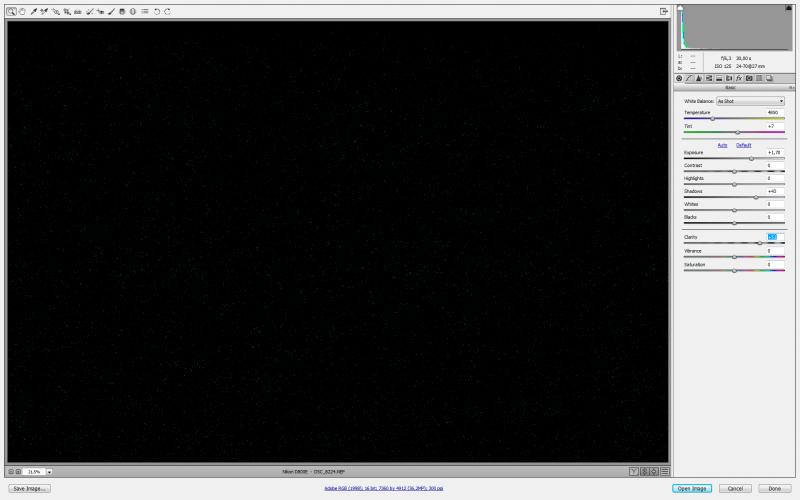The height and width of the screenshot is (500, 800).
Task: Click the Temperature value field
Action: [774, 112]
